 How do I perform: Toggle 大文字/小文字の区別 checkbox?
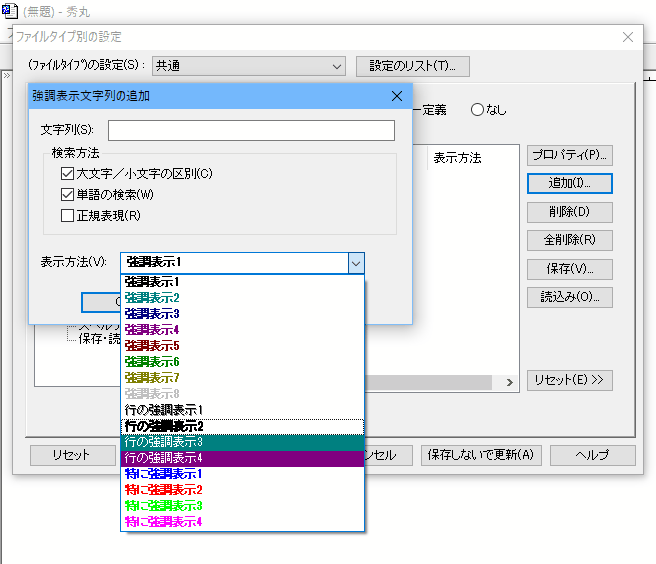67,173
